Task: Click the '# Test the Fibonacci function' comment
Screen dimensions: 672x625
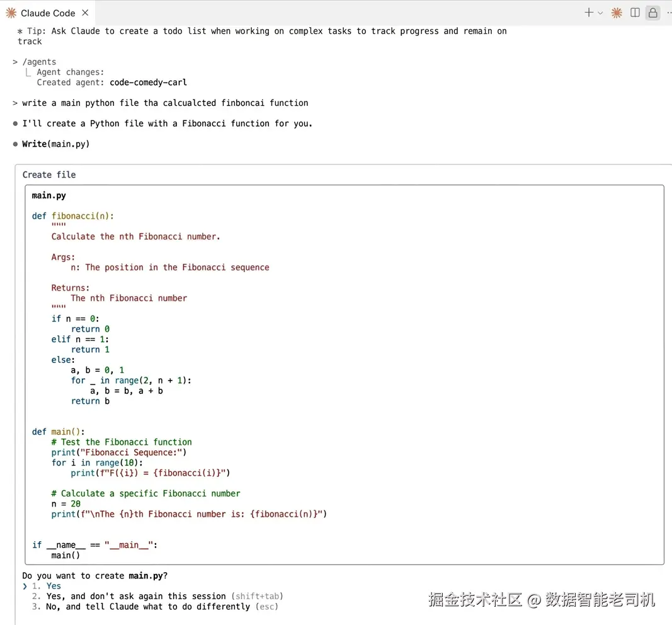Action: (x=122, y=442)
